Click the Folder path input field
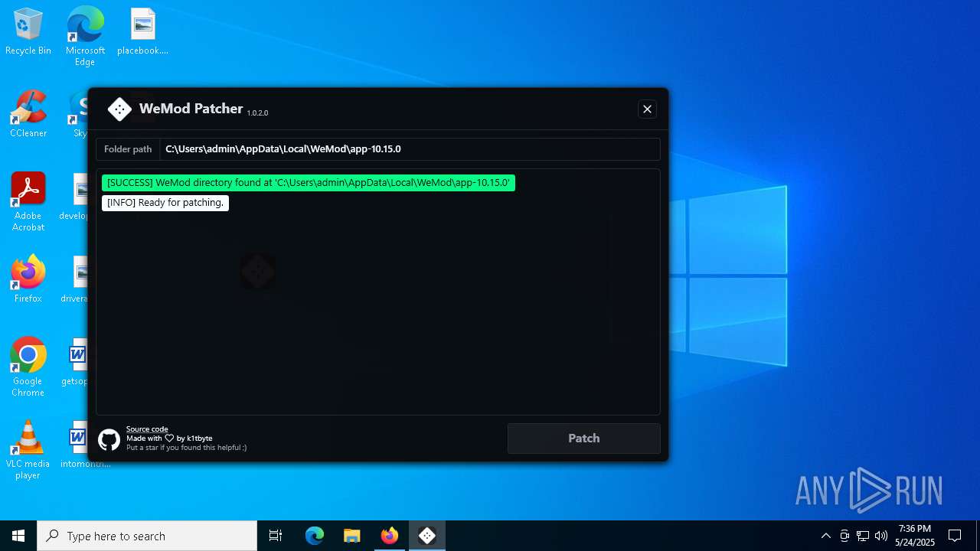This screenshot has height=551, width=980. [x=410, y=149]
